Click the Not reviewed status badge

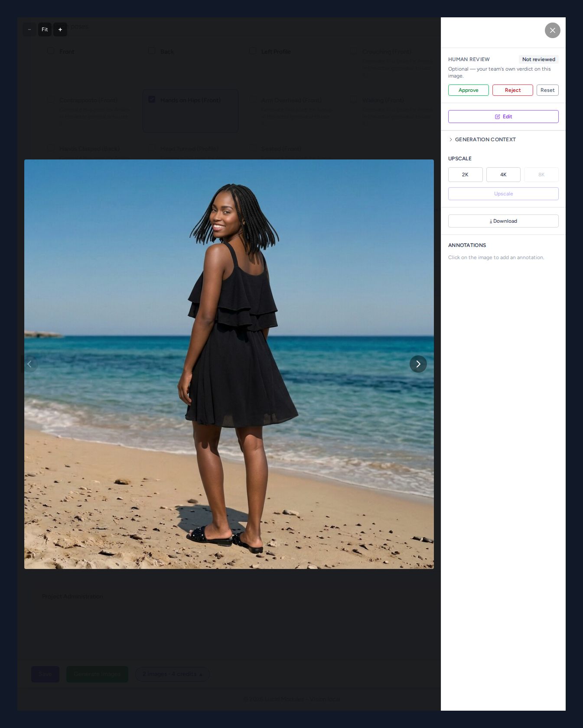coord(538,59)
